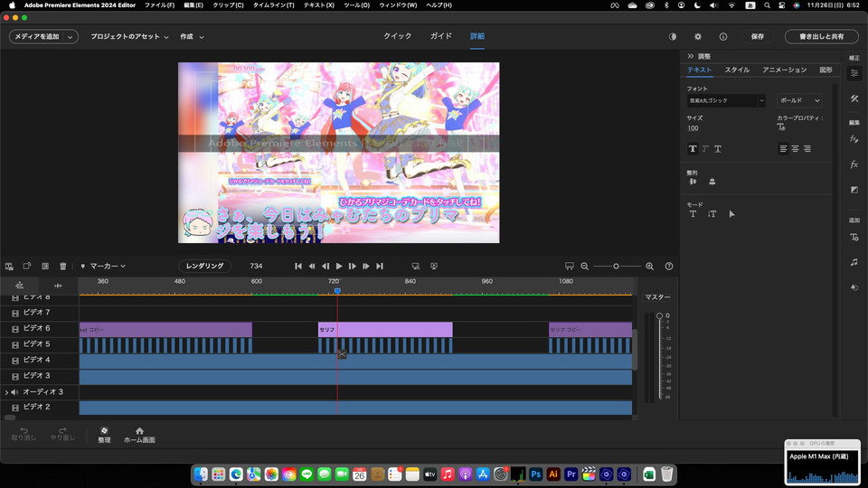Click the safe margins monitor icon
This screenshot has width=868, height=488.
click(416, 266)
